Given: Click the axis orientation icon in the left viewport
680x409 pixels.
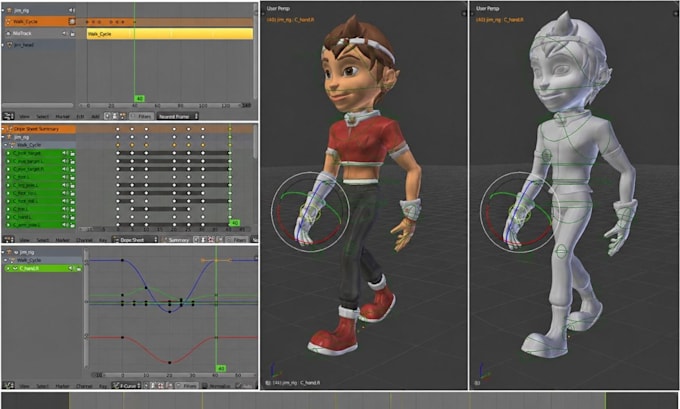Looking at the screenshot, I should (275, 372).
